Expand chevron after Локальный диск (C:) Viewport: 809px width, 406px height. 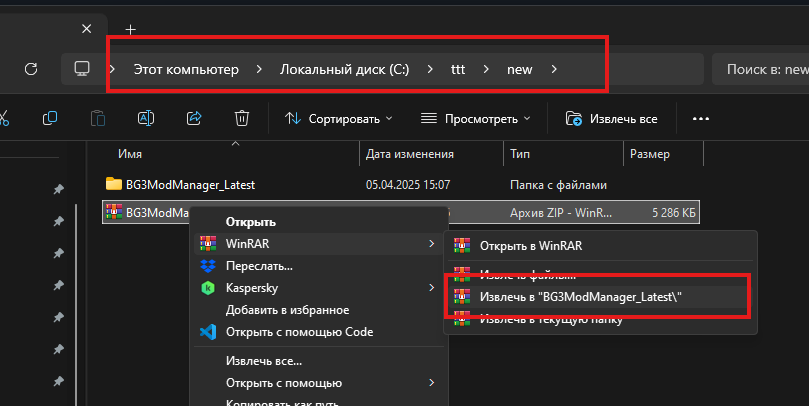click(x=430, y=69)
